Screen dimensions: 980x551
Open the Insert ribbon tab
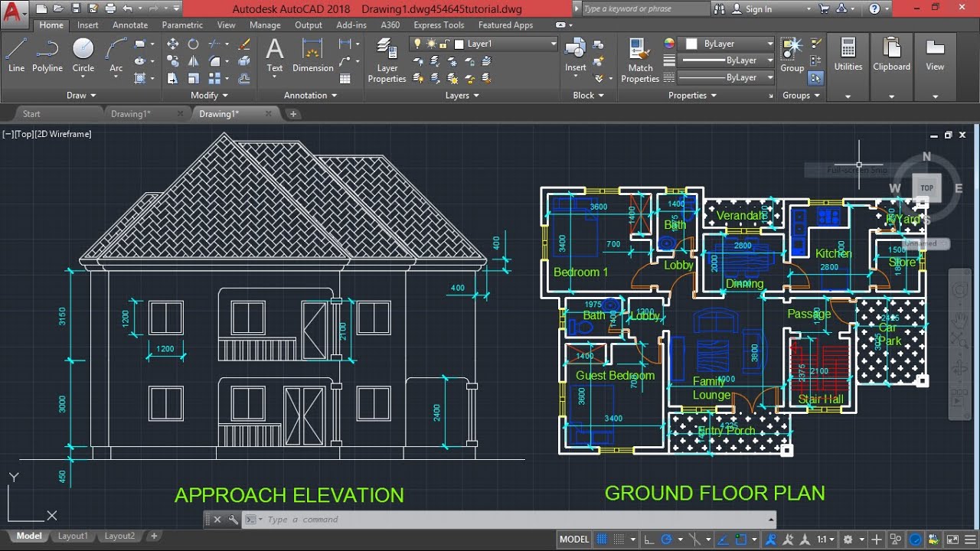87,25
